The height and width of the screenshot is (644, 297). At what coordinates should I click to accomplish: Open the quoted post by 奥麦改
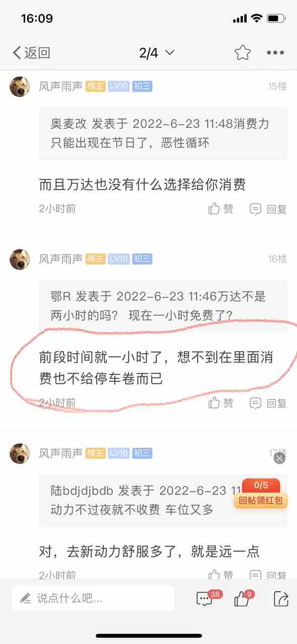(163, 133)
